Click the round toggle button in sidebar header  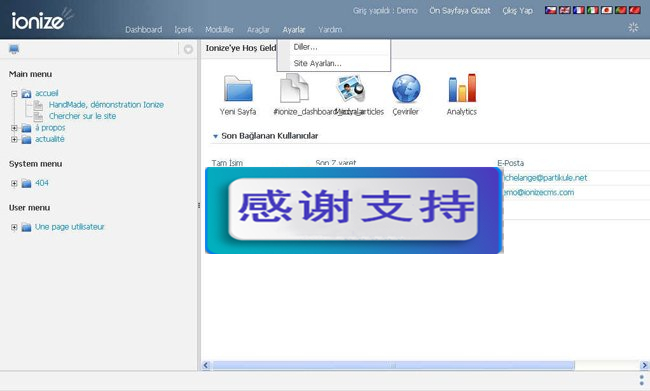tap(188, 49)
